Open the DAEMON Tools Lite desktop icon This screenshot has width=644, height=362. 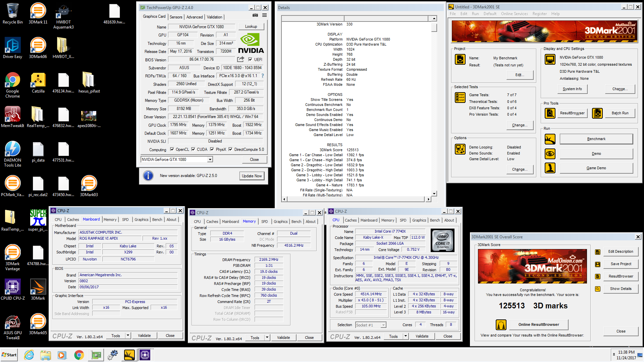pos(12,154)
